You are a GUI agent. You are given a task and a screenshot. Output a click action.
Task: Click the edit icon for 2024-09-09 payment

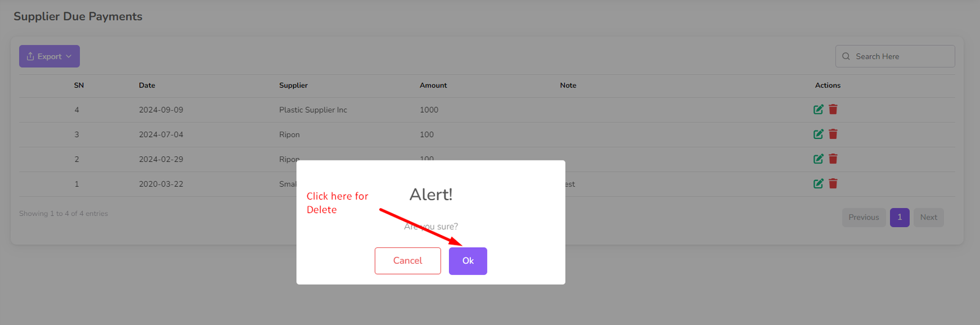(x=818, y=110)
